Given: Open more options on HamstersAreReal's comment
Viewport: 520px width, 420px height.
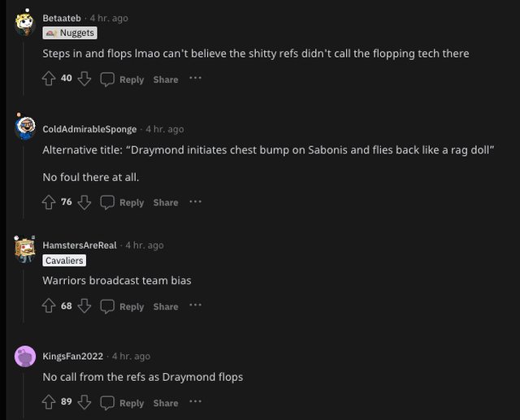Looking at the screenshot, I should click(195, 305).
